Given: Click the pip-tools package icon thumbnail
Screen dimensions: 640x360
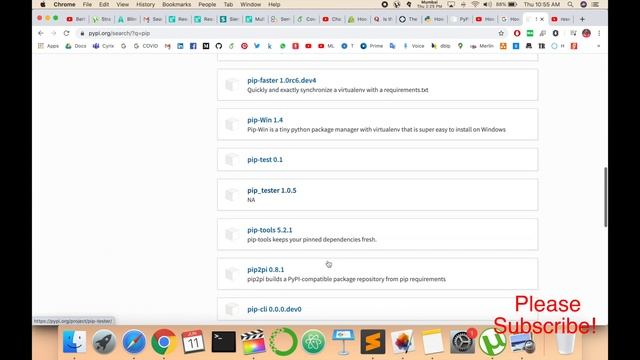Looking at the screenshot, I should tap(232, 234).
